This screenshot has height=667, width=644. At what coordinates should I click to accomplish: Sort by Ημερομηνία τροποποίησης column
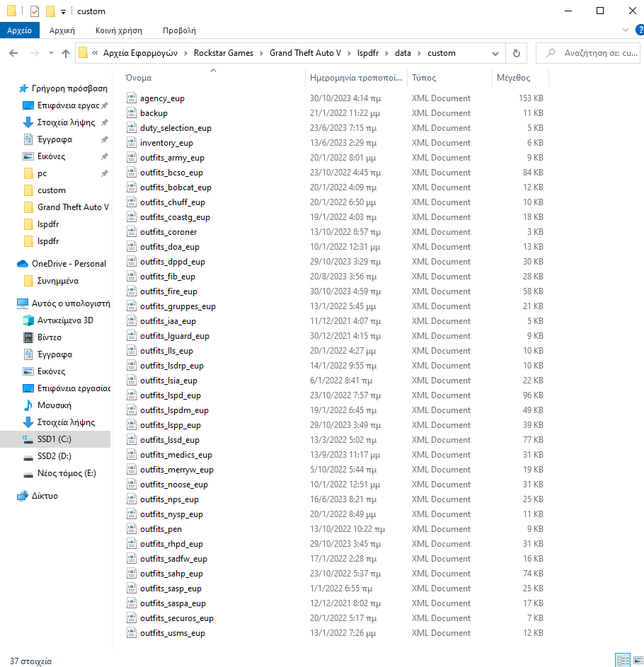(356, 77)
